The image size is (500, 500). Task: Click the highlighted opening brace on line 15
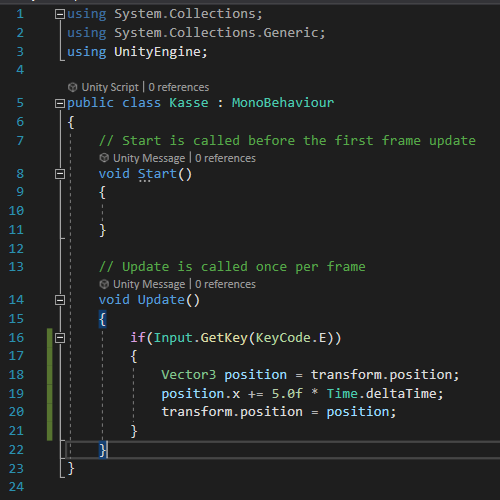[x=102, y=319]
